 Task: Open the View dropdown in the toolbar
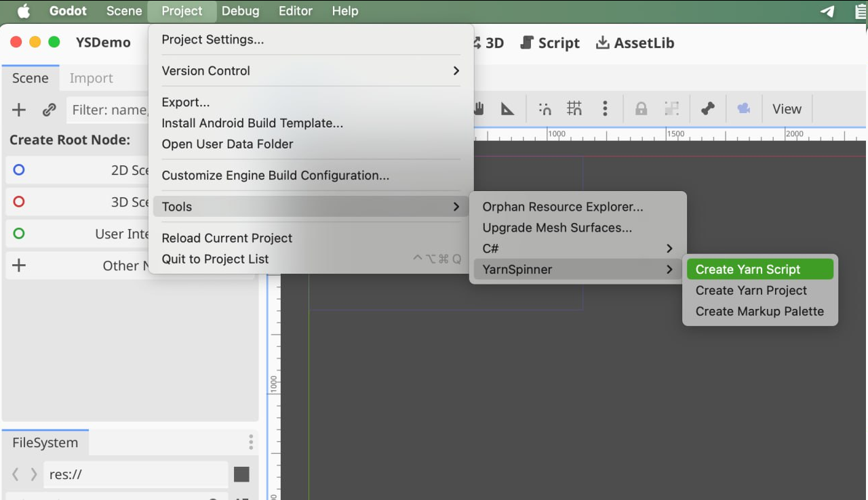tap(787, 109)
